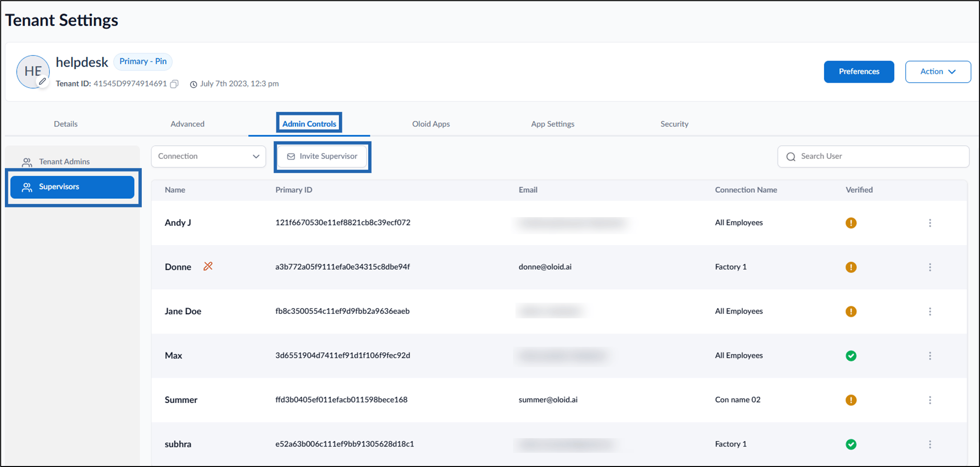Click the helpdesk tenant name
980x467 pixels.
(x=82, y=62)
